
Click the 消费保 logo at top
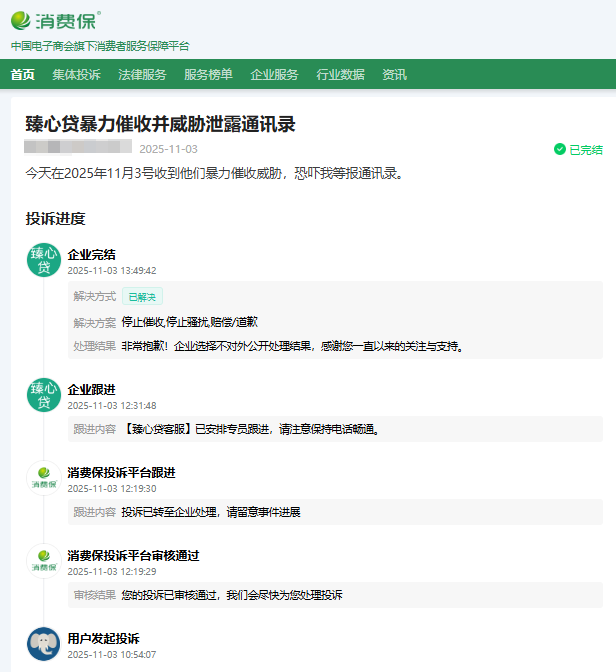click(56, 20)
